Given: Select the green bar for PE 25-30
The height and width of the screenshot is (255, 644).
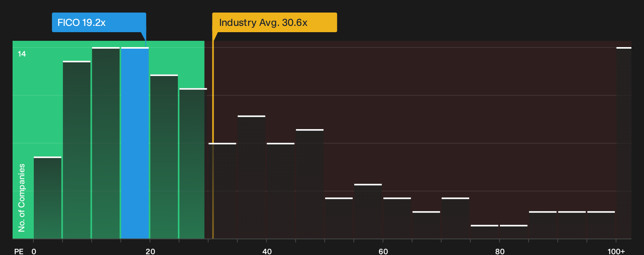Looking at the screenshot, I should (193, 164).
